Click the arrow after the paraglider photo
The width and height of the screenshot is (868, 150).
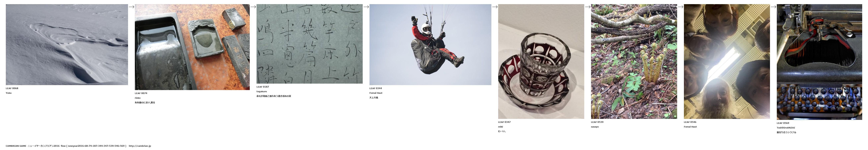point(495,7)
